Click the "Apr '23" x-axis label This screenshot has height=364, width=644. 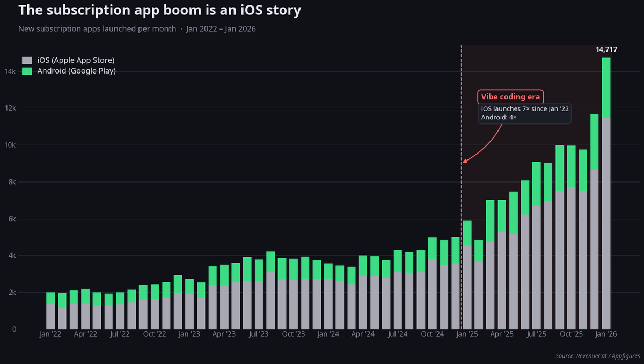pyautogui.click(x=224, y=334)
